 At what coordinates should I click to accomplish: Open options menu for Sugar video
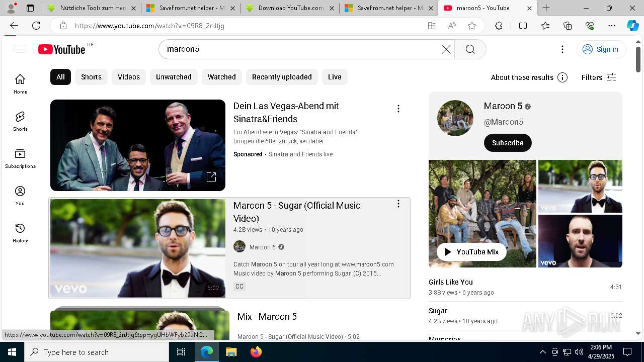tap(398, 204)
